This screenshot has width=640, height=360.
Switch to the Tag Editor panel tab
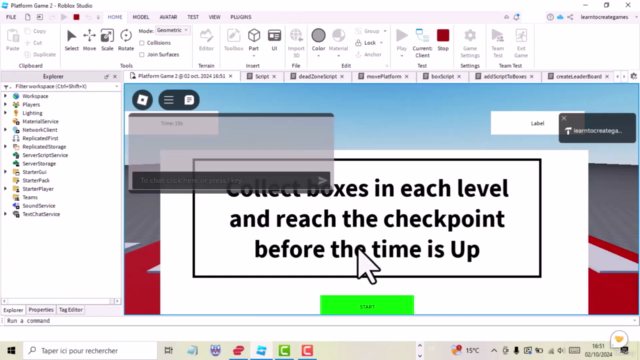71,310
